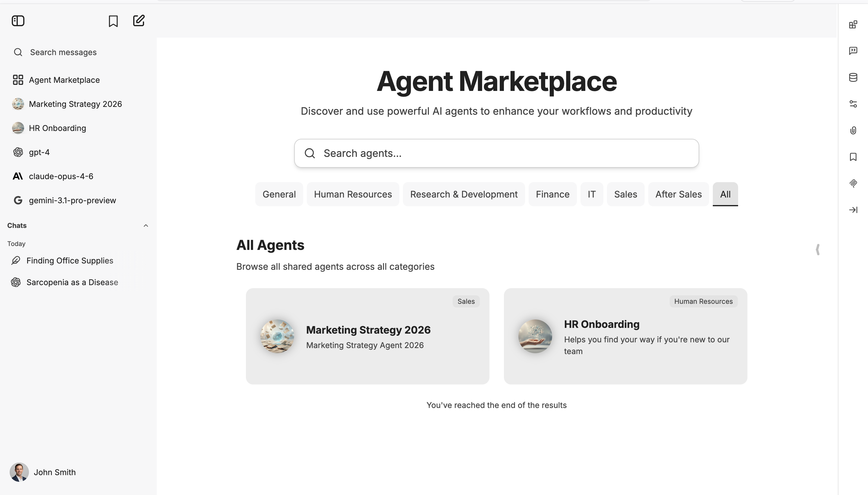
Task: Select the Human Resources category tab
Action: (x=353, y=194)
